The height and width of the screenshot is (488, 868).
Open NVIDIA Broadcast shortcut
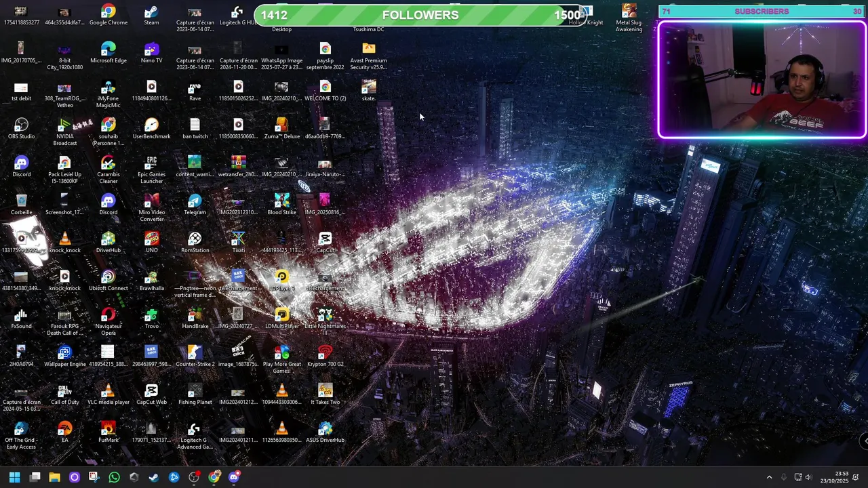pyautogui.click(x=65, y=133)
